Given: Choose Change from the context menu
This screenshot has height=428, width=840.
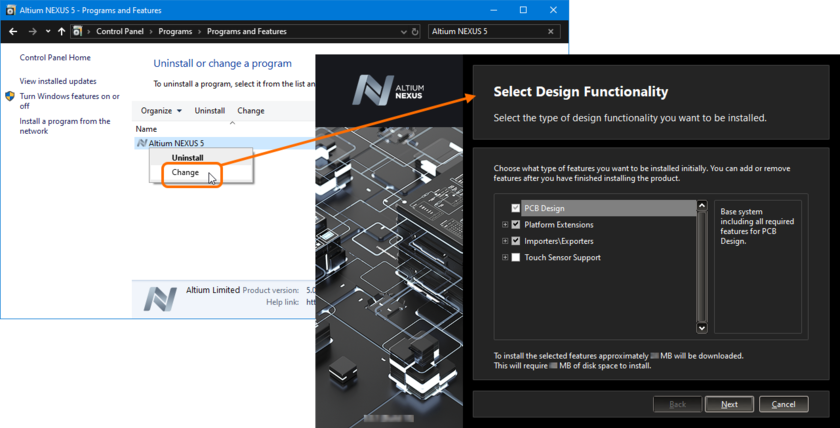Looking at the screenshot, I should coord(185,172).
